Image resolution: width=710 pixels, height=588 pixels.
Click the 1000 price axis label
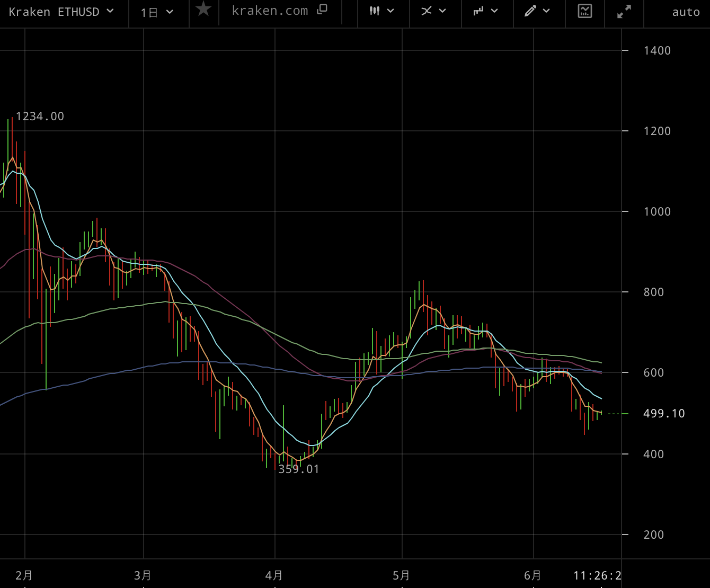click(657, 211)
